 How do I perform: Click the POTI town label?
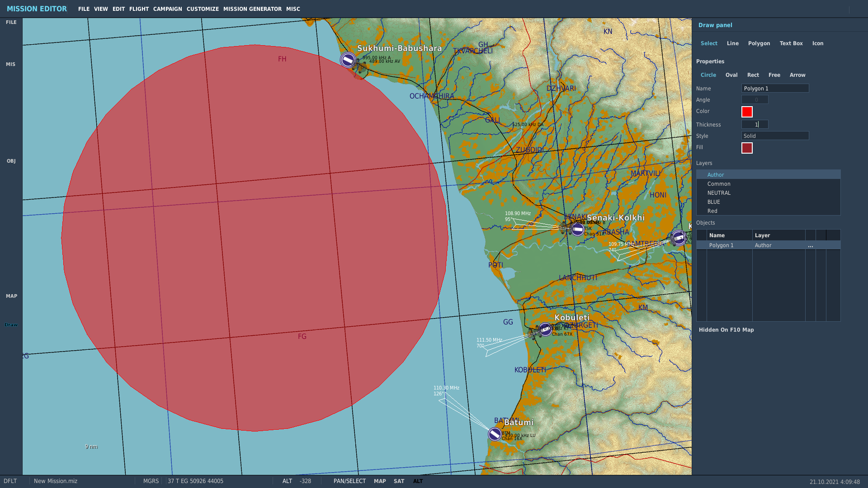tap(495, 265)
